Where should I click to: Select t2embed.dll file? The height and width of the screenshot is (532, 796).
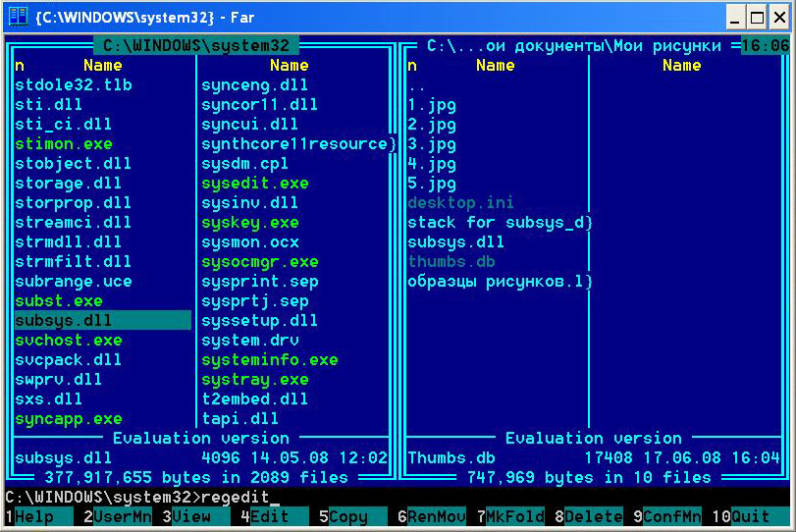[x=255, y=399]
